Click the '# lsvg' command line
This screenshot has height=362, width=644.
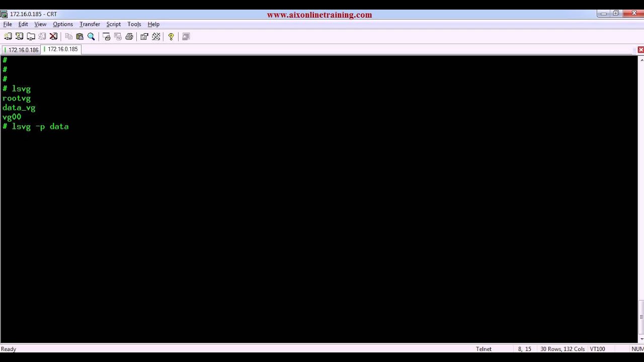[x=17, y=89]
